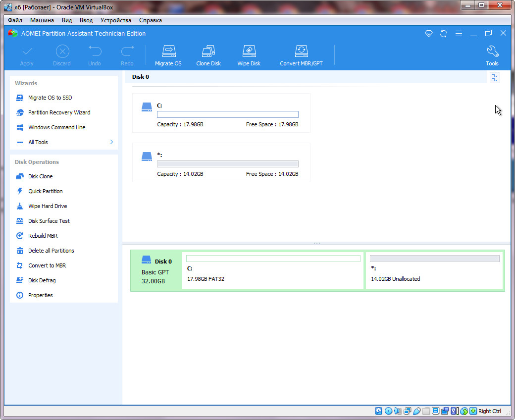Viewport: 515px width, 420px height.
Task: Click the refresh icon in title bar
Action: click(444, 33)
